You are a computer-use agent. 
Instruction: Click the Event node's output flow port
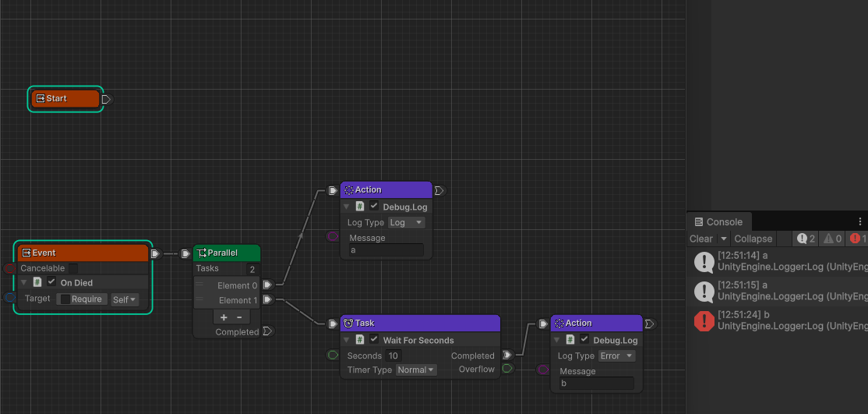coord(155,253)
